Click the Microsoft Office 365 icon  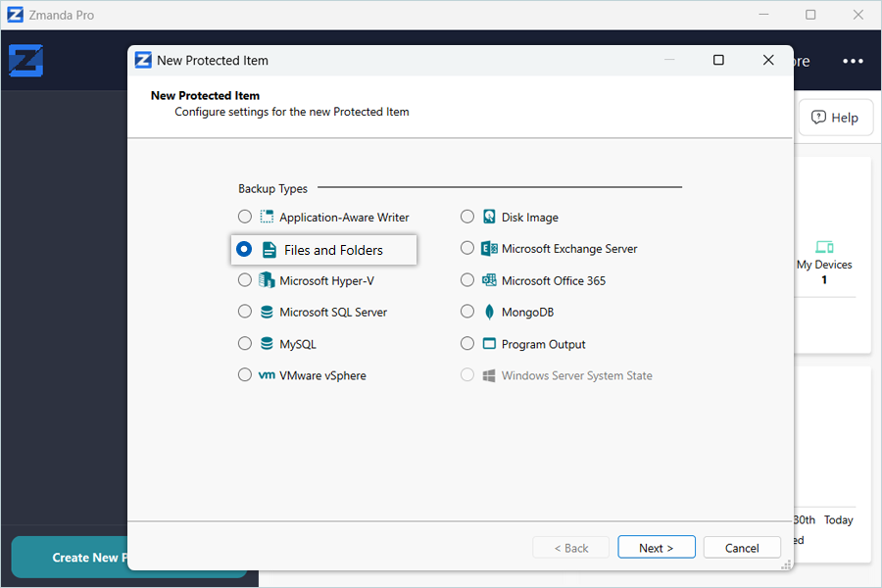tap(489, 281)
